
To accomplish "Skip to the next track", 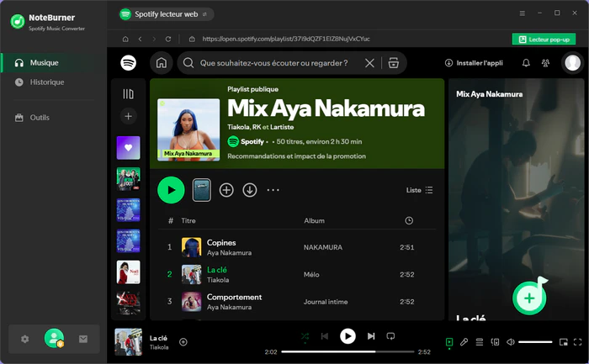I will (371, 336).
